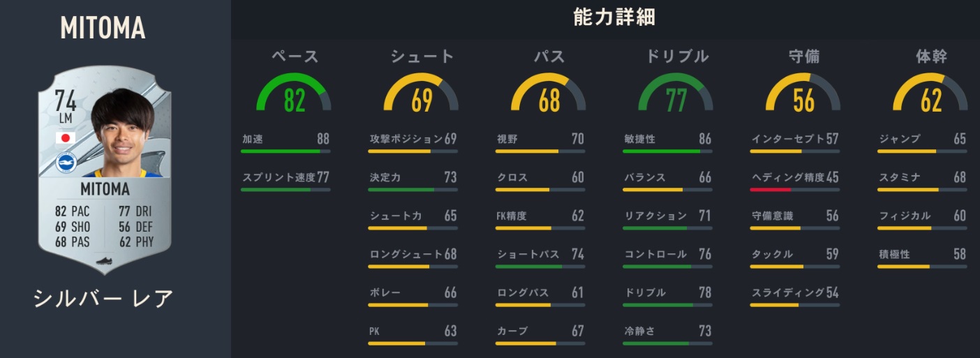The height and width of the screenshot is (358, 980).
Task: Click the Brighton club badge on card
Action: tap(66, 163)
